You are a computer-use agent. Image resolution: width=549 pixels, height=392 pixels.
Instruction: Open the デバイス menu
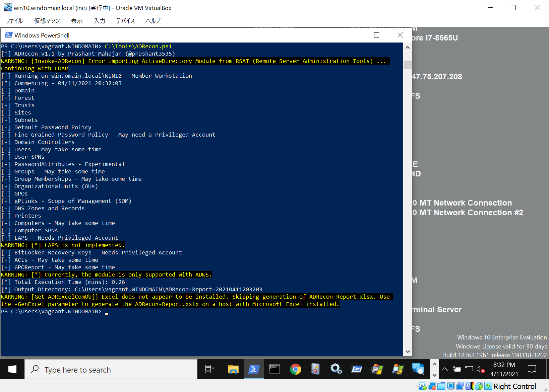(x=125, y=21)
